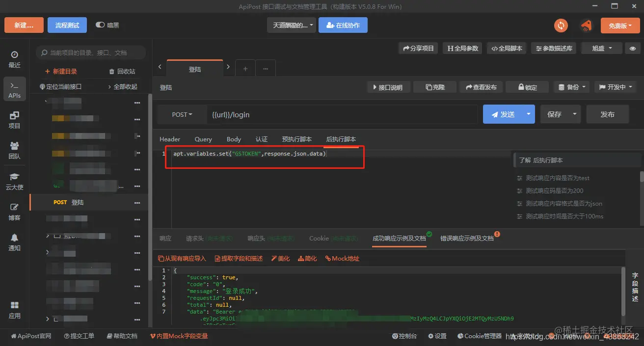Open the 云大使 sidebar icon

[x=14, y=181]
